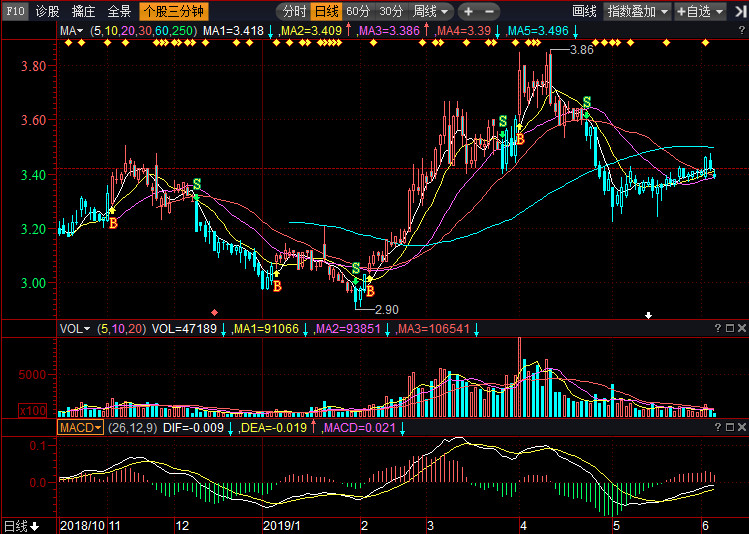749x534 pixels.
Task: Switch chart to 日线 daily period
Action: point(325,12)
